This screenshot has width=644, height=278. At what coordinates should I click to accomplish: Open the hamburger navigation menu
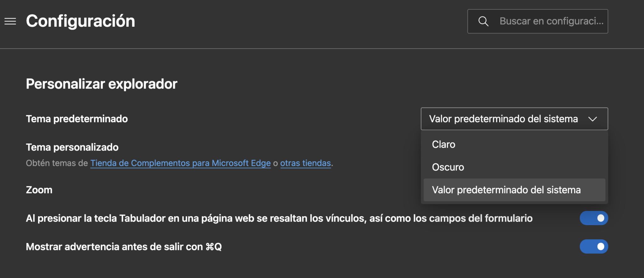[x=10, y=21]
